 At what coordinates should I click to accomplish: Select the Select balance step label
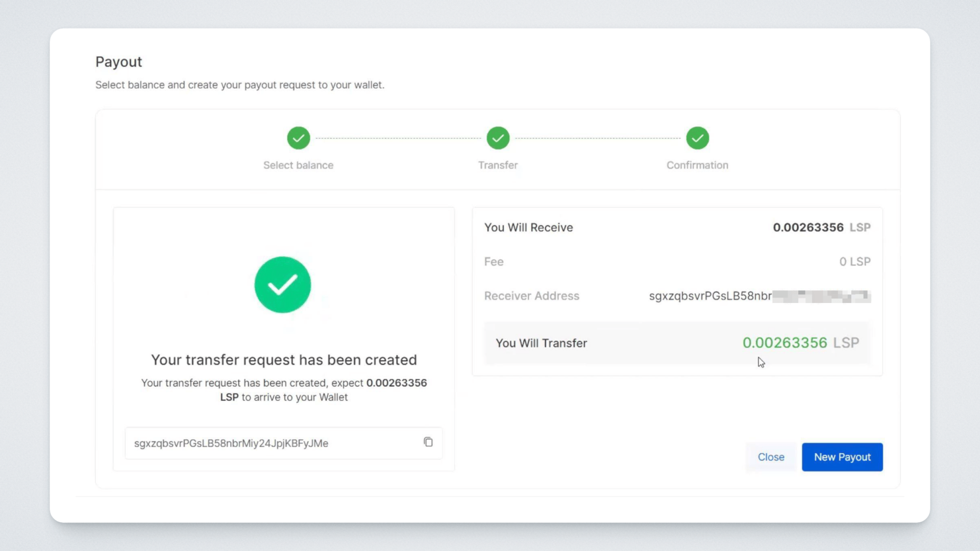[x=298, y=165]
